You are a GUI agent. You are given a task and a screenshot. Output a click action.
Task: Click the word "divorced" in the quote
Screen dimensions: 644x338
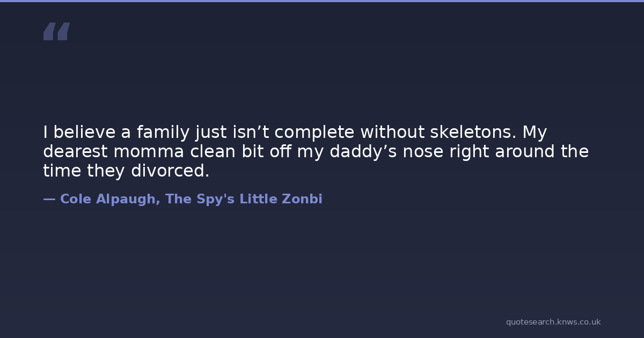click(x=170, y=171)
